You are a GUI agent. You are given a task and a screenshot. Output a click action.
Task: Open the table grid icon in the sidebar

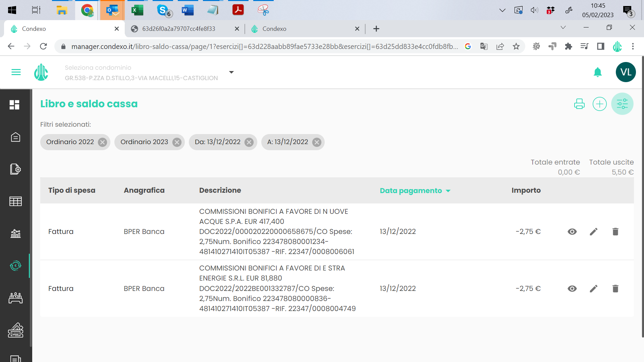pos(15,201)
